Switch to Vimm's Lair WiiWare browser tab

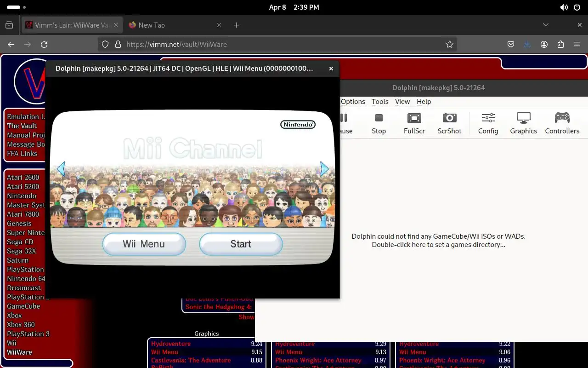point(72,25)
